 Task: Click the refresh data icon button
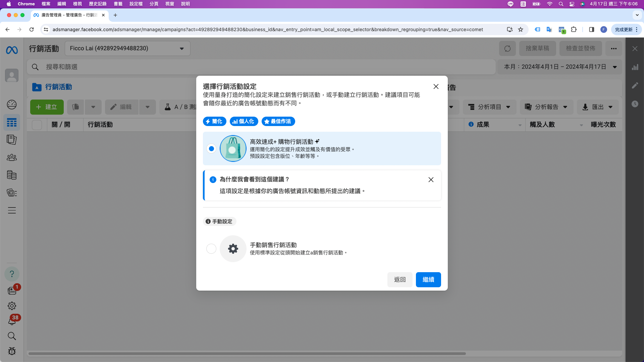(507, 49)
